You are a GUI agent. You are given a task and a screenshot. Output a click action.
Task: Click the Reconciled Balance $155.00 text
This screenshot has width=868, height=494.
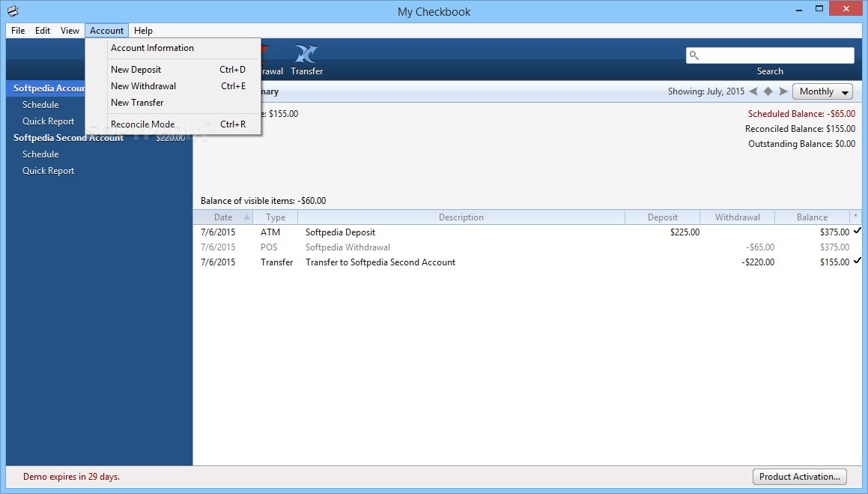tap(800, 129)
